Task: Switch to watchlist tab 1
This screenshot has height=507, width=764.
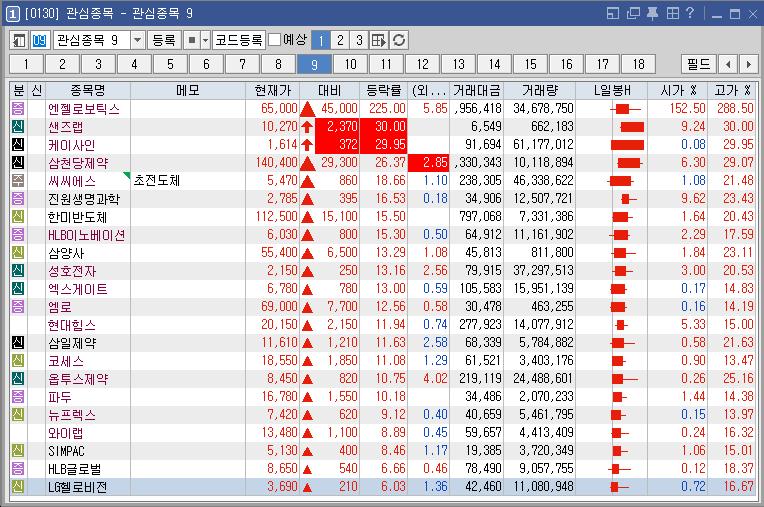Action: click(26, 64)
